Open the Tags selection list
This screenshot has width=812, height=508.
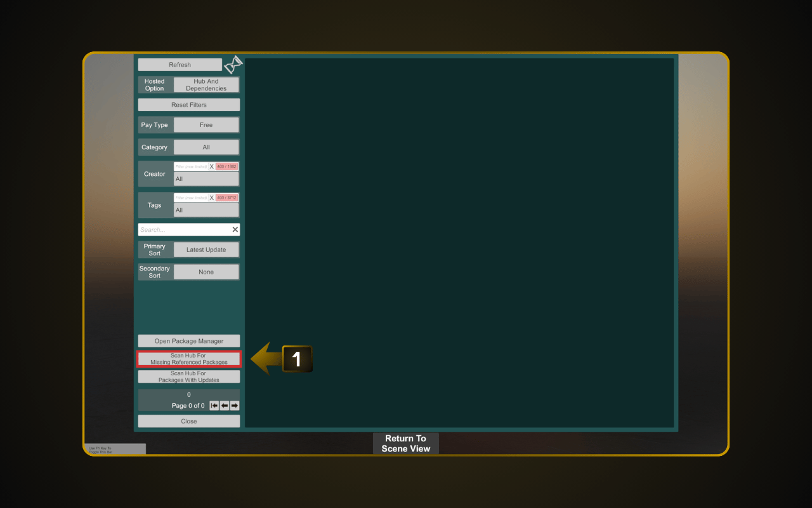pyautogui.click(x=206, y=210)
